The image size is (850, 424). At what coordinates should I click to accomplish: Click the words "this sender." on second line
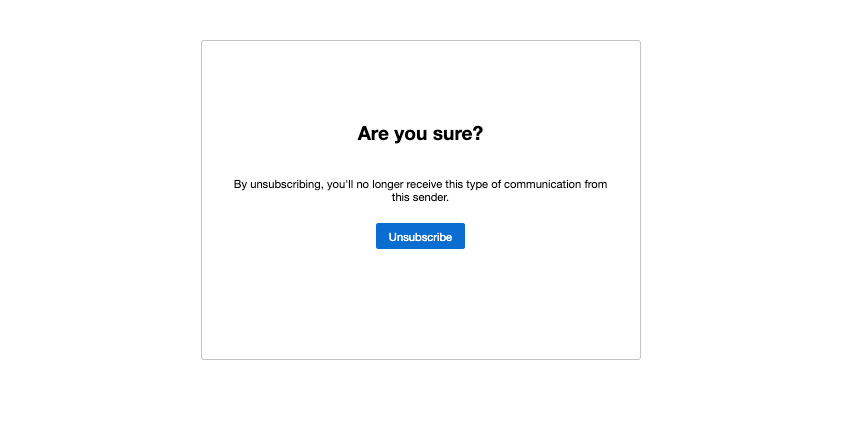click(420, 198)
